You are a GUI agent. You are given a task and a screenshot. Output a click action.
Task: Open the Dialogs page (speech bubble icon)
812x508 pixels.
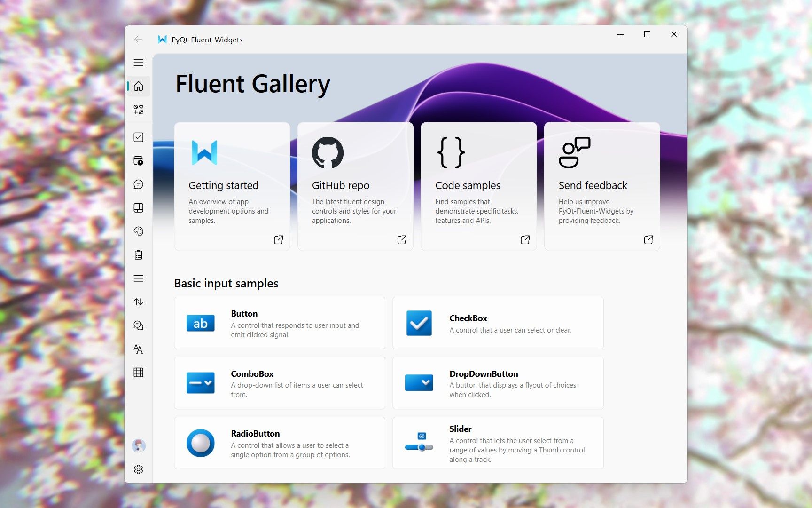pos(138,184)
